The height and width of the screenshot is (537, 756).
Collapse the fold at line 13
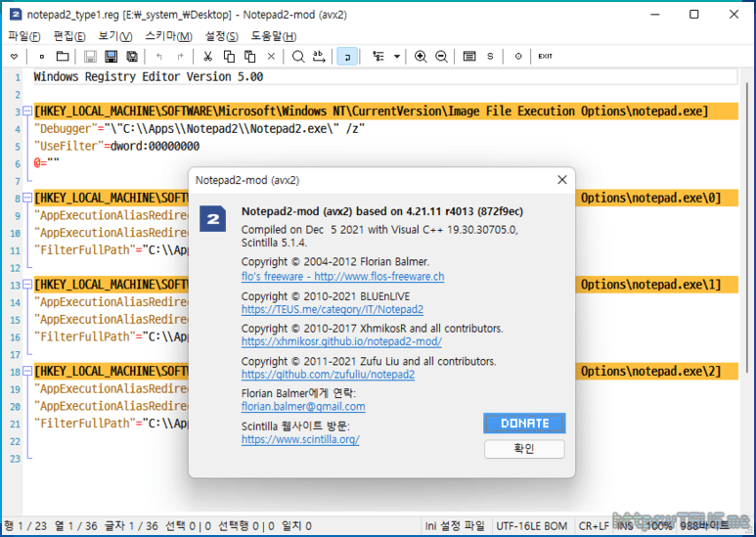pyautogui.click(x=27, y=285)
